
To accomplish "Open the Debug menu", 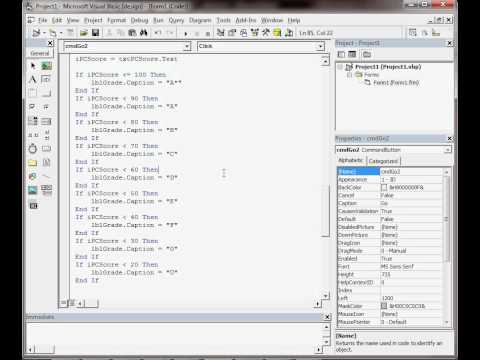I will click(x=139, y=20).
